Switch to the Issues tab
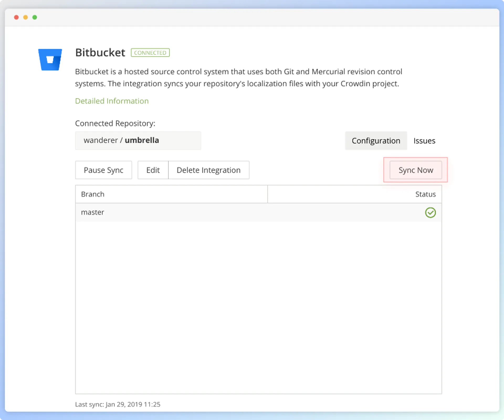This screenshot has height=420, width=504. tap(424, 141)
